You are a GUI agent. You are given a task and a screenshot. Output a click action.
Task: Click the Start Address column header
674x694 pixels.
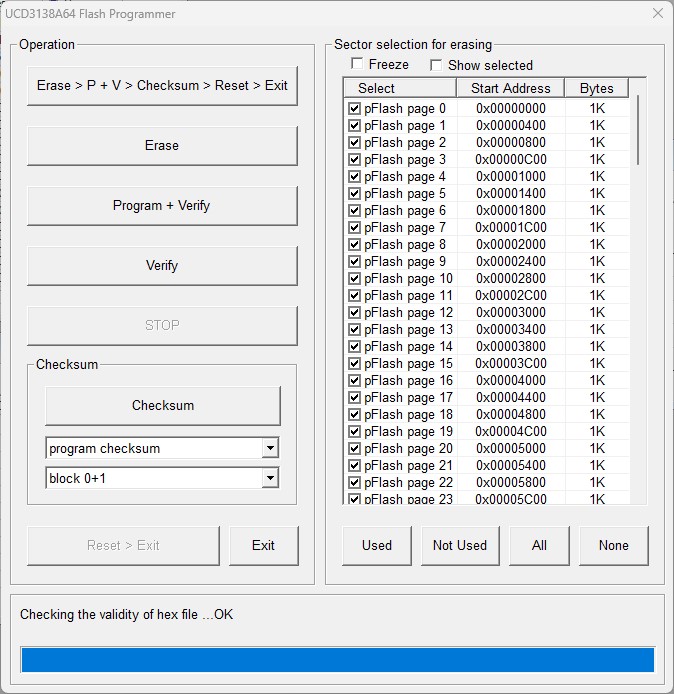(x=510, y=88)
